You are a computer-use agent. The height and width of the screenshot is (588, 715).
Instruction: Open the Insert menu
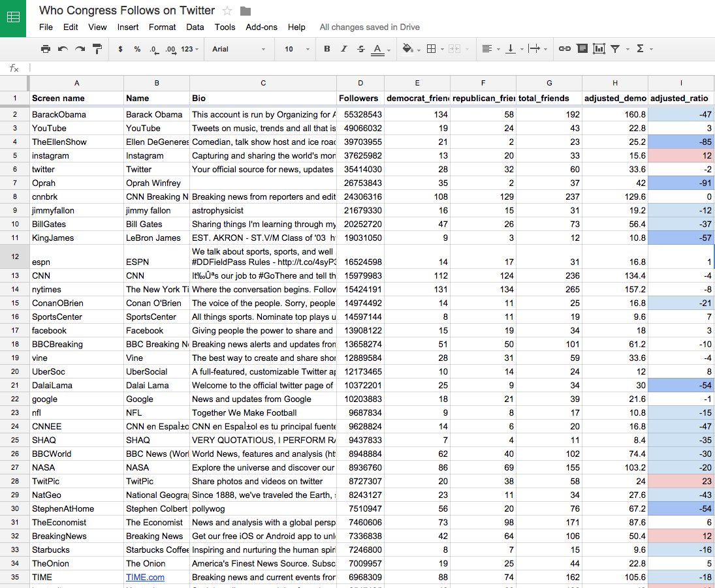coord(128,27)
